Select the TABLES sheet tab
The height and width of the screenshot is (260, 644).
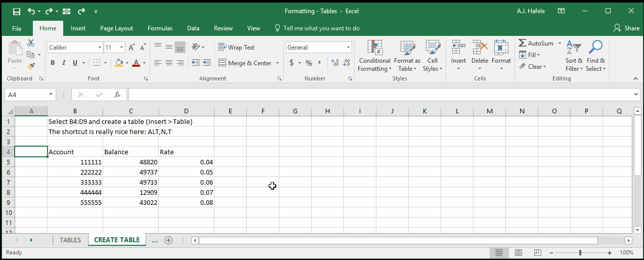[70, 240]
